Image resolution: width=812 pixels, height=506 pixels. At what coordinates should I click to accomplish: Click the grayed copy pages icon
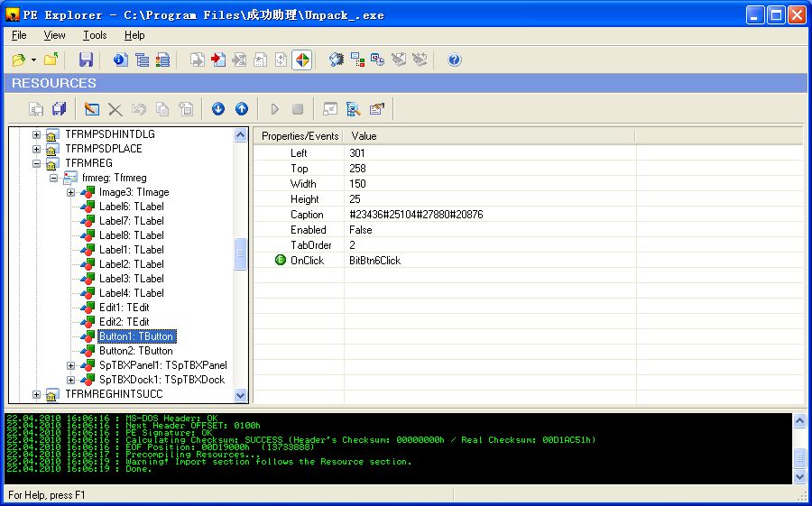pos(162,109)
